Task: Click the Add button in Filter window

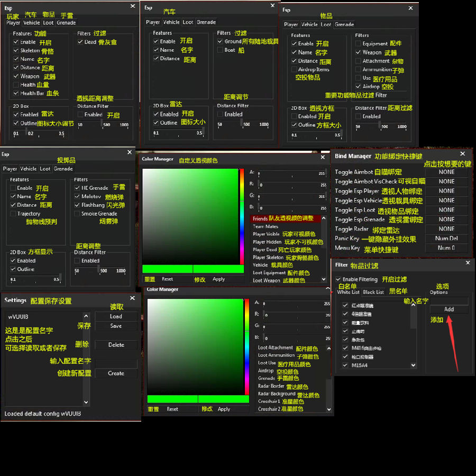Action: (448, 309)
